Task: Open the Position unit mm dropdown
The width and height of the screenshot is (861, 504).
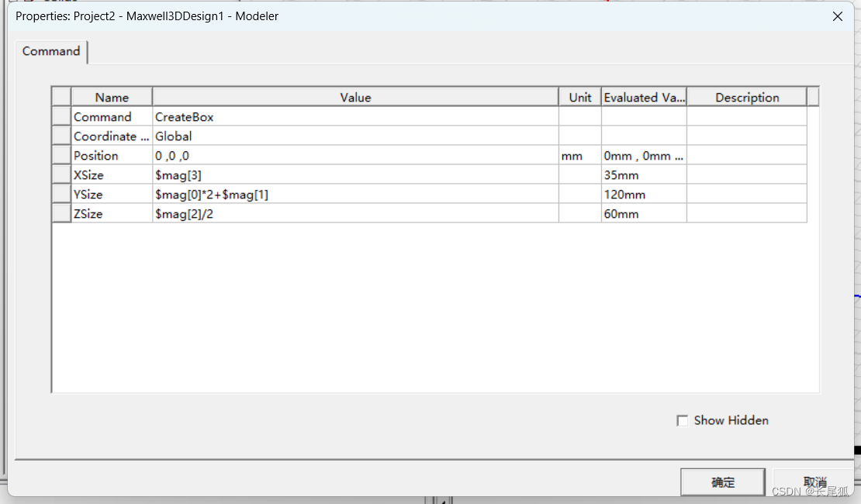Action: coord(579,156)
